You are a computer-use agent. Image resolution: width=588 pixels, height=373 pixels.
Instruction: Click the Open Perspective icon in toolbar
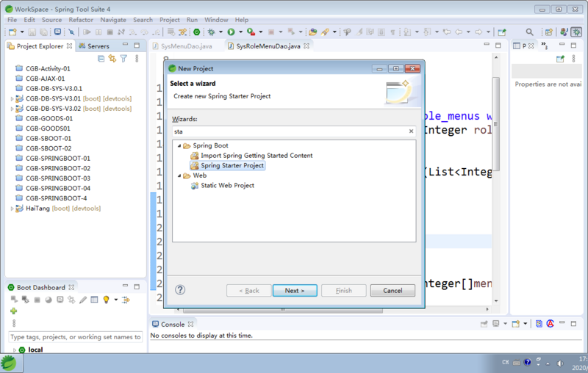(548, 32)
